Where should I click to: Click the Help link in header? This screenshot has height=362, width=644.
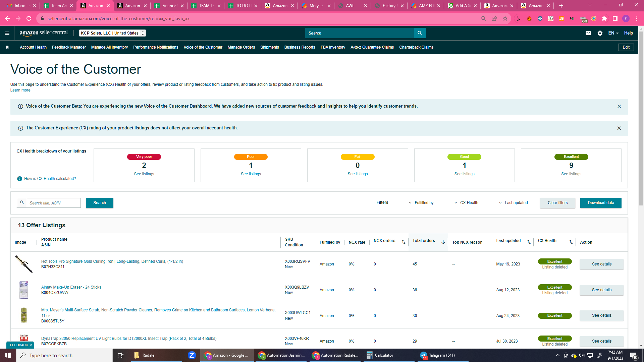[628, 33]
